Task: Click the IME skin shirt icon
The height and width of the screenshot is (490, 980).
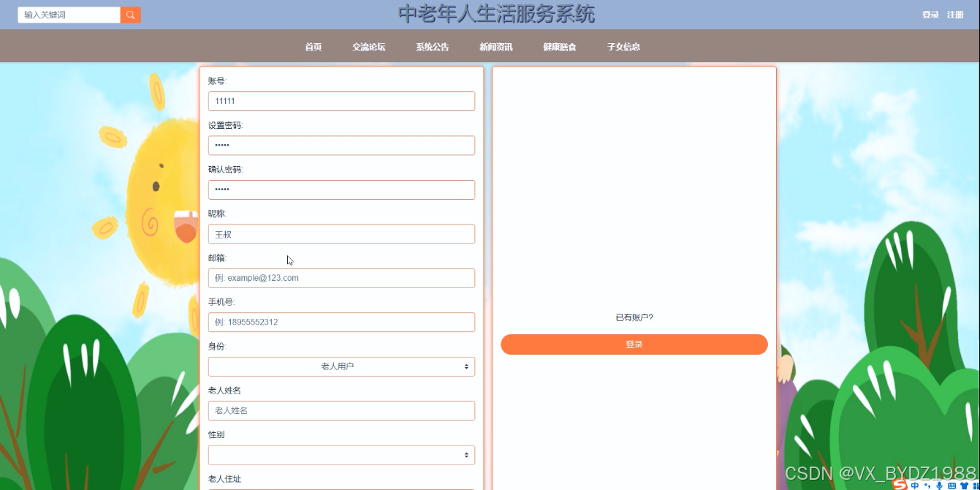Action: point(964,486)
